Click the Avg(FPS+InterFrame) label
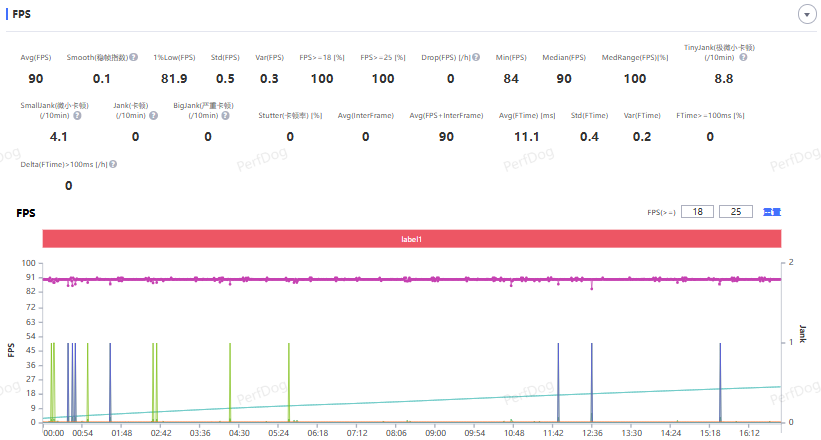Image resolution: width=821 pixels, height=440 pixels. [446, 115]
